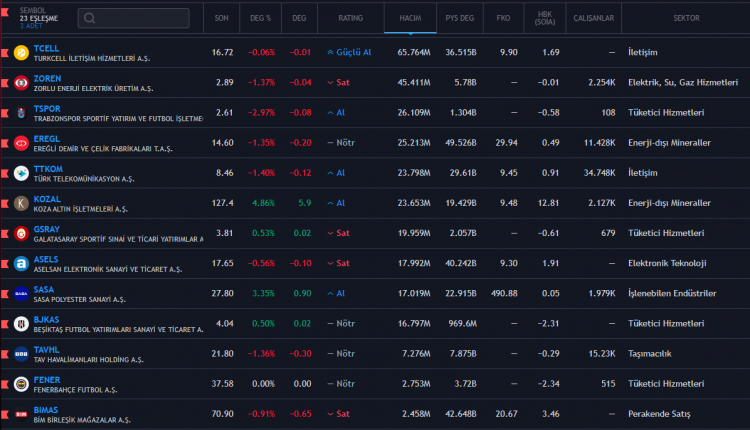Click the Trabzonspor logo in TSPOR row
The width and height of the screenshot is (750, 430).
(x=21, y=113)
